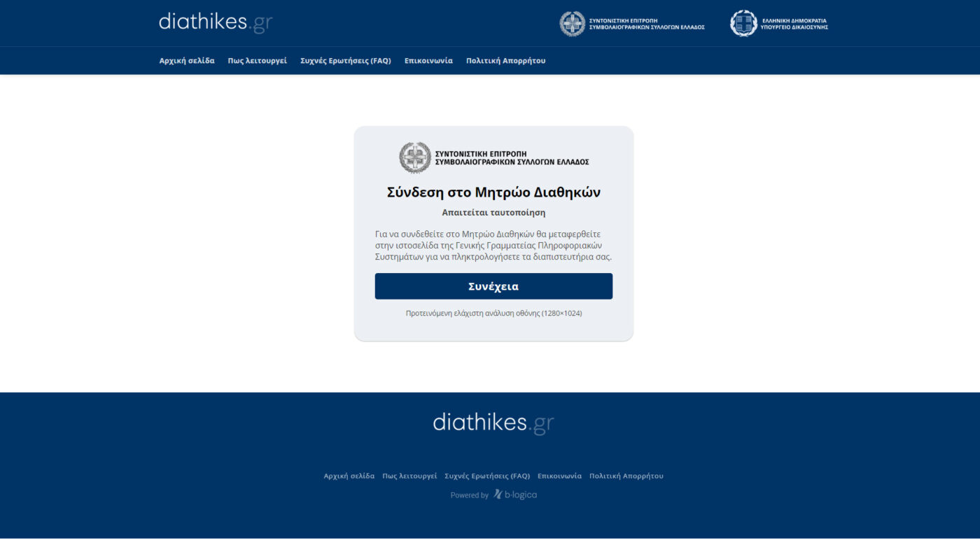The image size is (980, 539).
Task: Click the Notarial Associations emblem in header
Action: (572, 24)
